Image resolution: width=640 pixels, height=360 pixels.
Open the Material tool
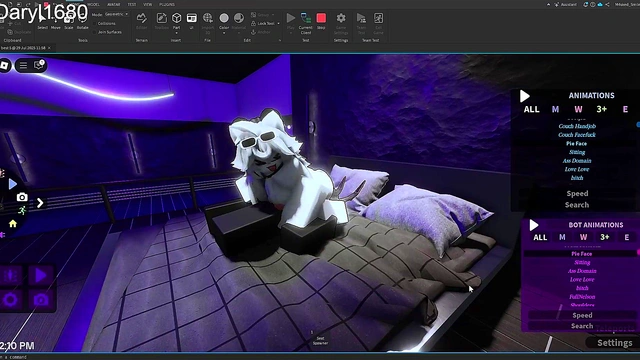pos(239,21)
